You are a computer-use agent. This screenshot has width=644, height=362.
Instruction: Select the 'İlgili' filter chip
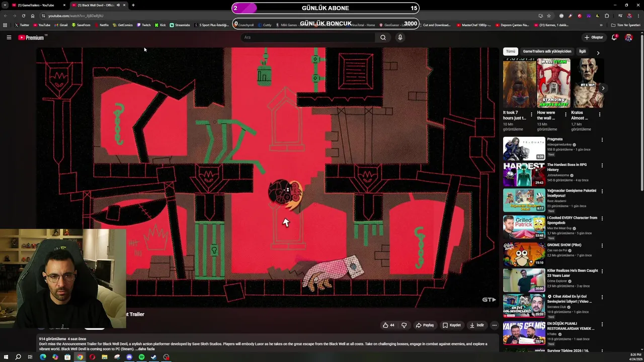[x=582, y=51]
